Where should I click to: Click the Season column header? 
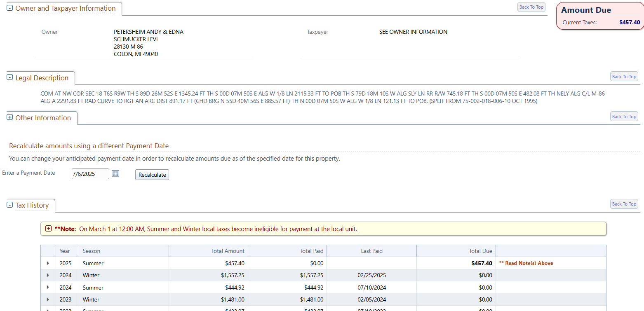(92, 251)
